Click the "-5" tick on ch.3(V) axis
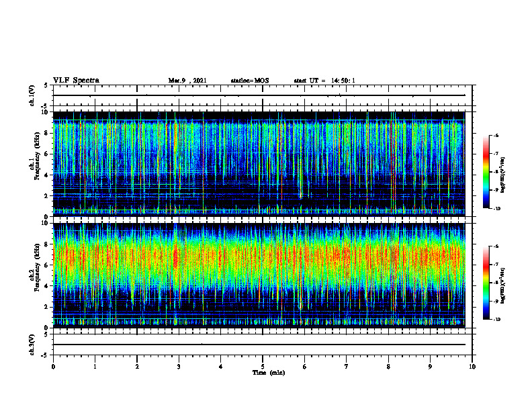 [46, 355]
